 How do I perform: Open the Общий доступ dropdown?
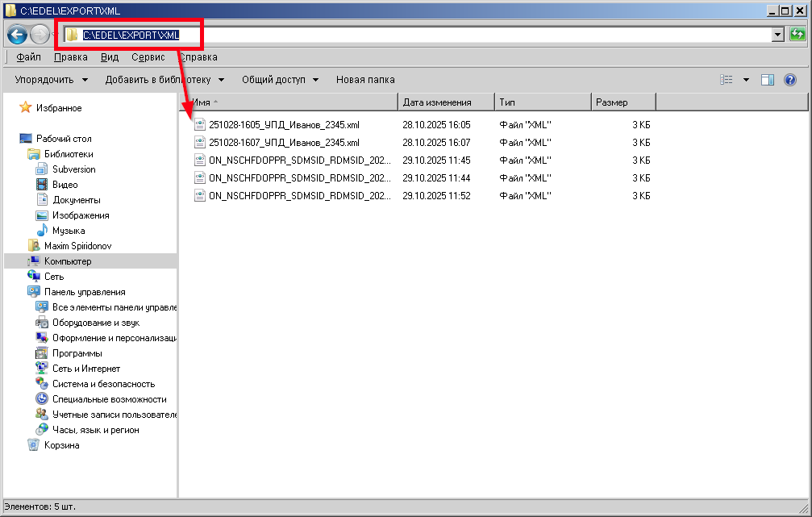pyautogui.click(x=280, y=80)
